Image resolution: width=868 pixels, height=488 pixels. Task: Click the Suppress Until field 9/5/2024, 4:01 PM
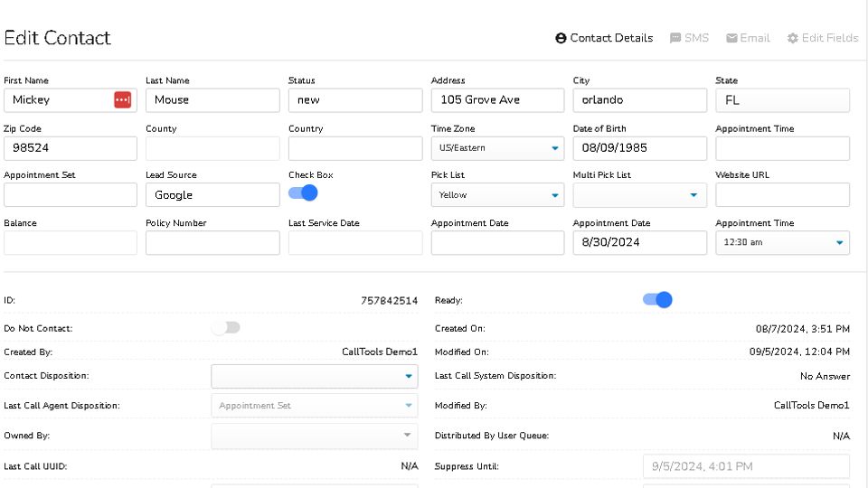click(x=746, y=466)
